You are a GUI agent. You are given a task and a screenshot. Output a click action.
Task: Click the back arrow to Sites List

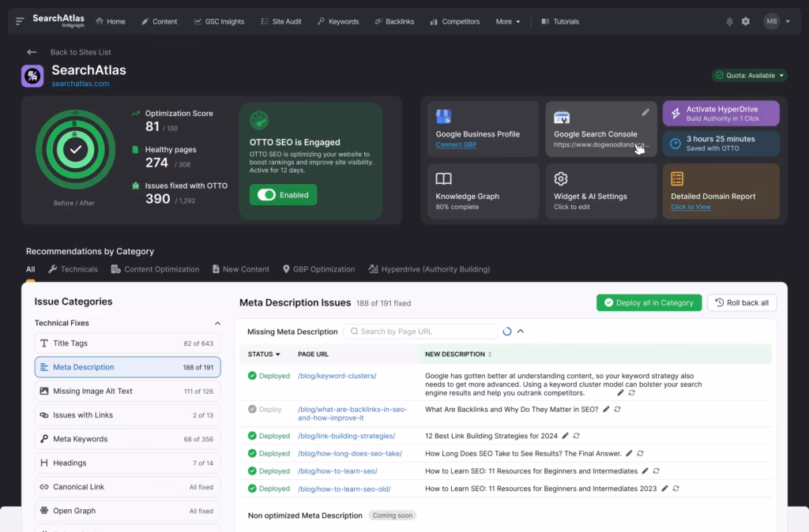(x=31, y=52)
